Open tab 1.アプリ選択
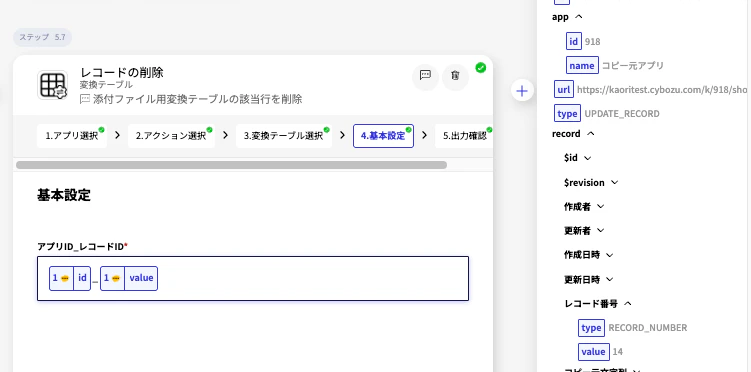Image resolution: width=751 pixels, height=372 pixels. 72,136
